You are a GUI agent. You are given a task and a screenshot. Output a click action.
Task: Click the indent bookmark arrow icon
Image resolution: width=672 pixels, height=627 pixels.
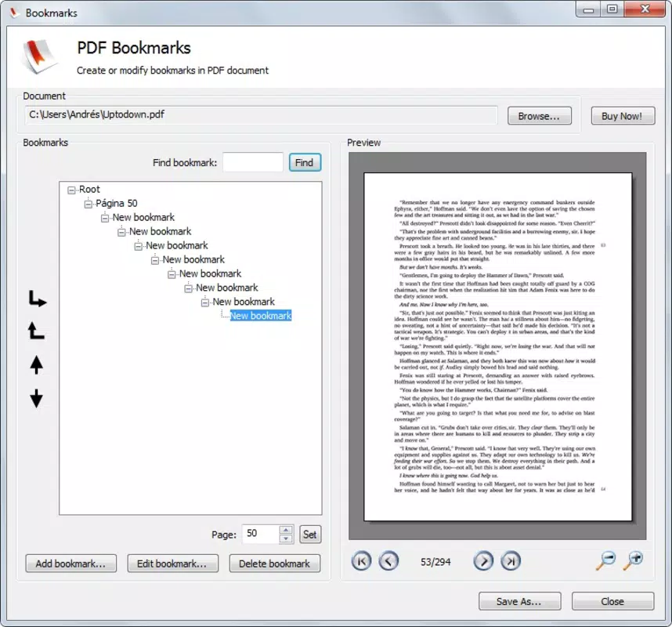pyautogui.click(x=38, y=299)
